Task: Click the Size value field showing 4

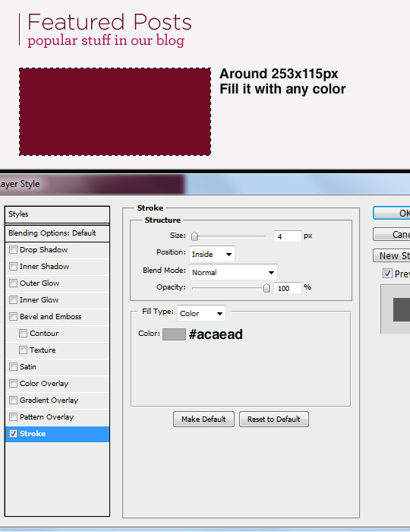Action: [287, 236]
